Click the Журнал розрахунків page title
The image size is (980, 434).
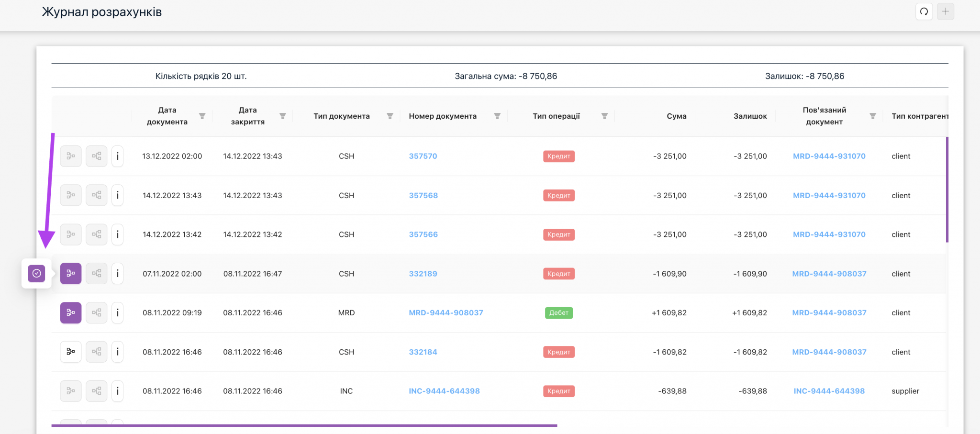[102, 12]
